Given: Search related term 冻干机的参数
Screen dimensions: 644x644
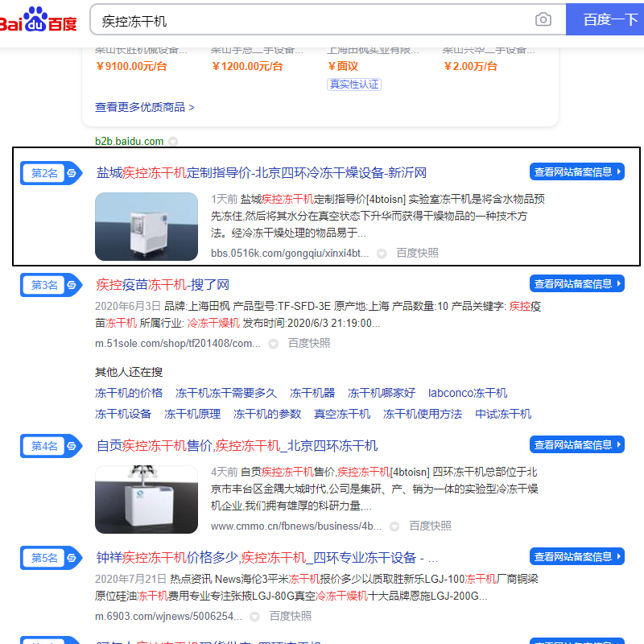Looking at the screenshot, I should pos(267,414).
